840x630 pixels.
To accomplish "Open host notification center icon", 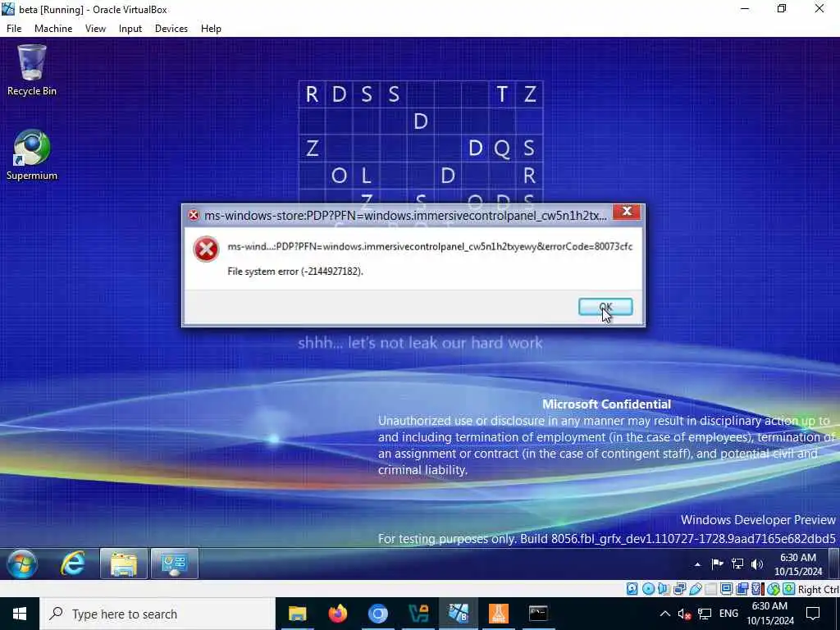I will (813, 614).
